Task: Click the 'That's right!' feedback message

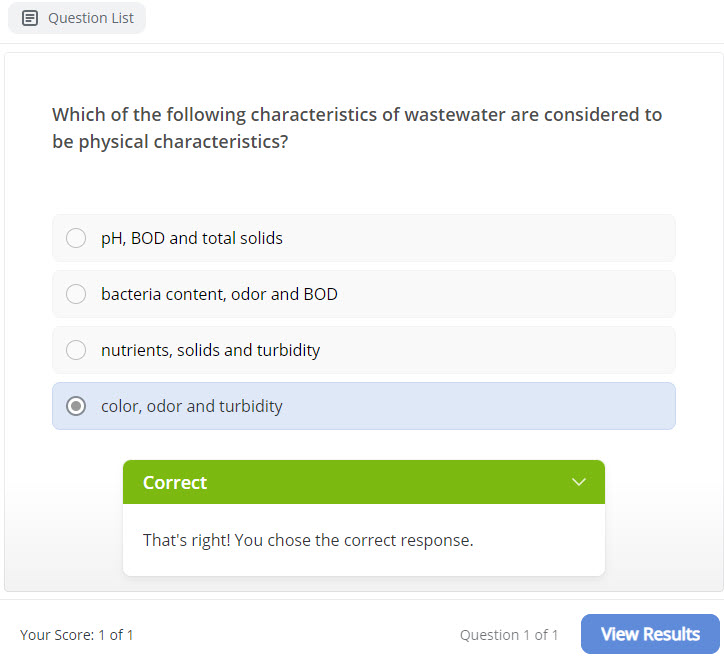Action: pyautogui.click(x=308, y=540)
